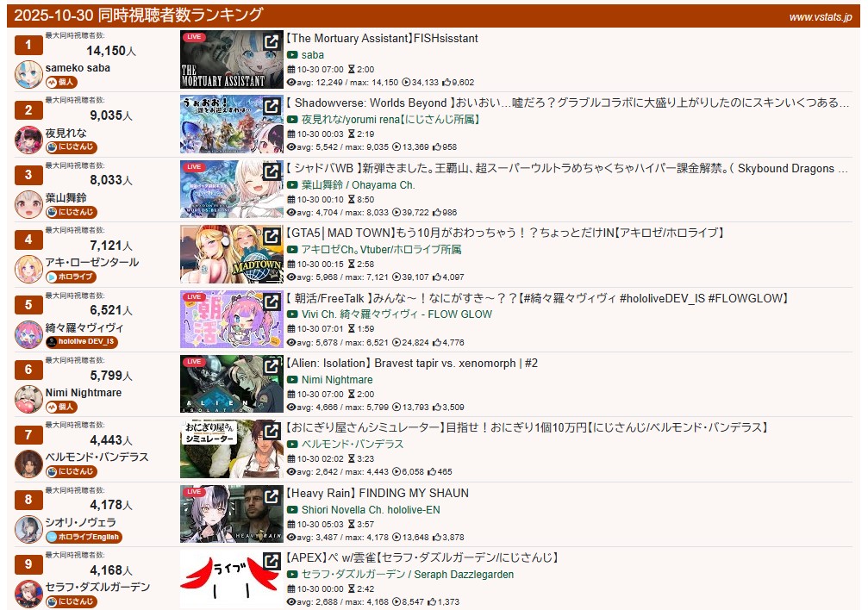Open Alien: Isolation Bravest tapir title
Image resolution: width=868 pixels, height=610 pixels.
click(x=412, y=363)
